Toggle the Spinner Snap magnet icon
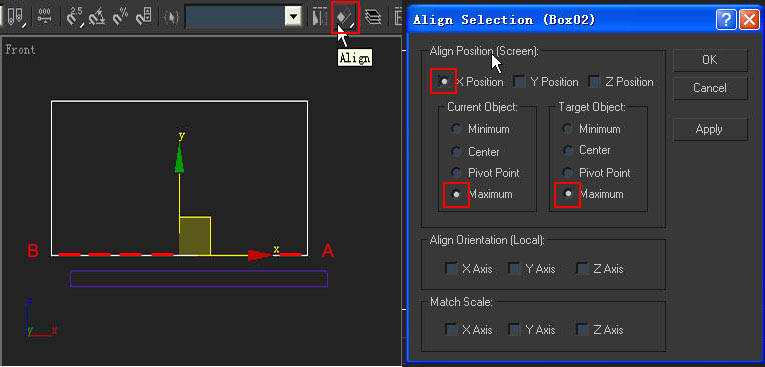This screenshot has height=367, width=765. pos(144,18)
